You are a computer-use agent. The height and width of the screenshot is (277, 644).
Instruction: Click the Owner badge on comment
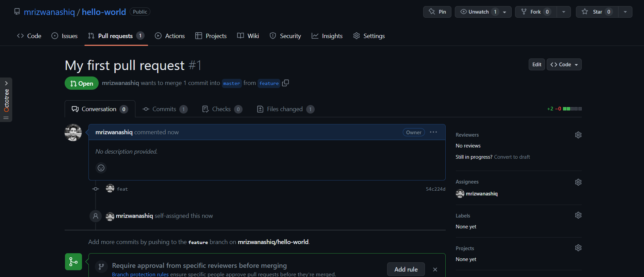pyautogui.click(x=414, y=132)
